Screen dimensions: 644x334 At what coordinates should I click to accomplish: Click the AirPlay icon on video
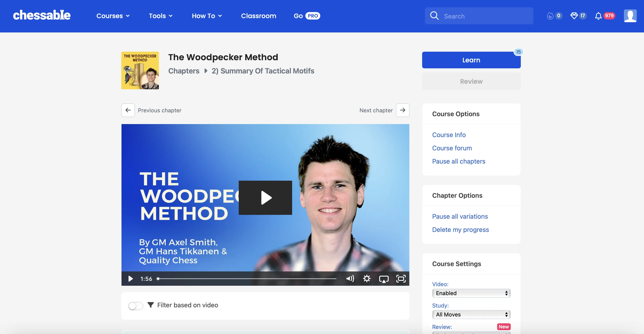[x=384, y=278]
